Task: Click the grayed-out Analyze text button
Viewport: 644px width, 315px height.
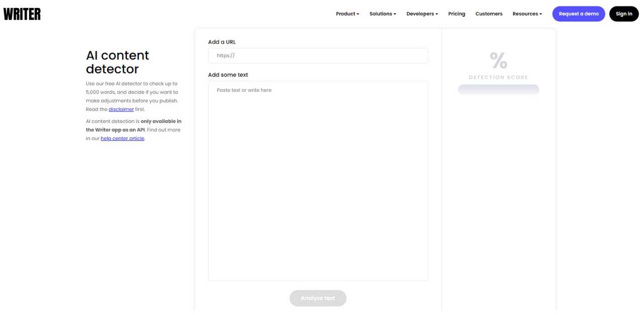Action: (317, 298)
